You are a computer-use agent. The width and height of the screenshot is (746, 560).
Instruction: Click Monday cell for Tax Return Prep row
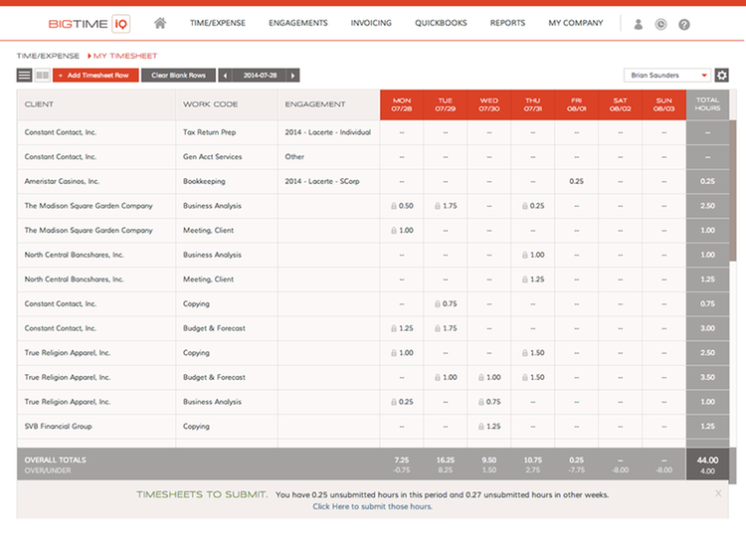pos(402,132)
